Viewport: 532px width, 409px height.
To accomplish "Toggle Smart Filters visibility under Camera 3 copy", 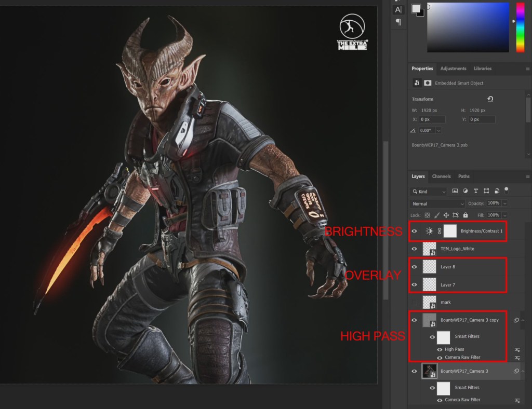I will pyautogui.click(x=432, y=337).
